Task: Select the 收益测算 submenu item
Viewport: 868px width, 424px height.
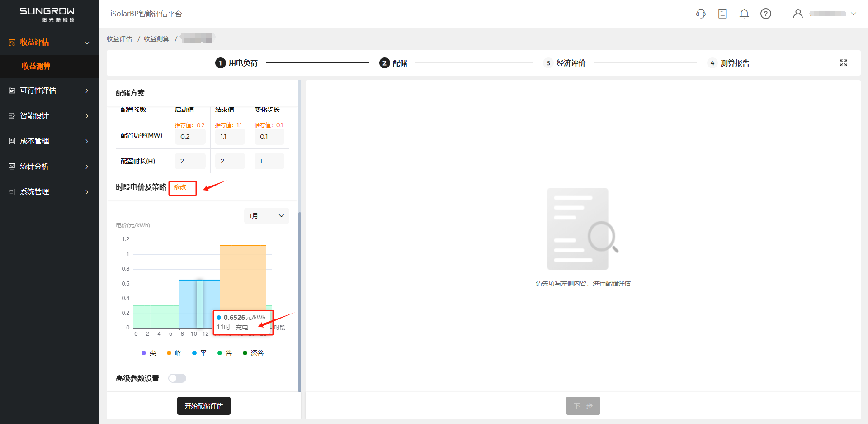Action: (x=36, y=66)
